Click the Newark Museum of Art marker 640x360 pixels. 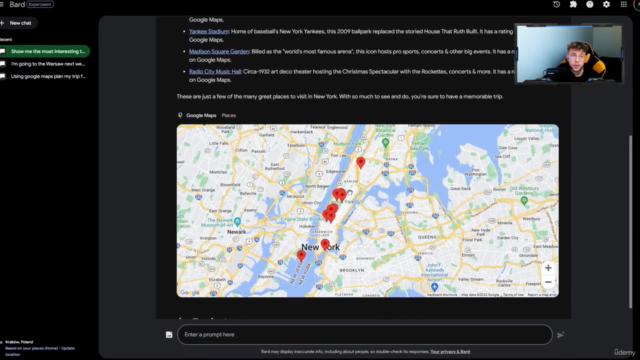238,221
